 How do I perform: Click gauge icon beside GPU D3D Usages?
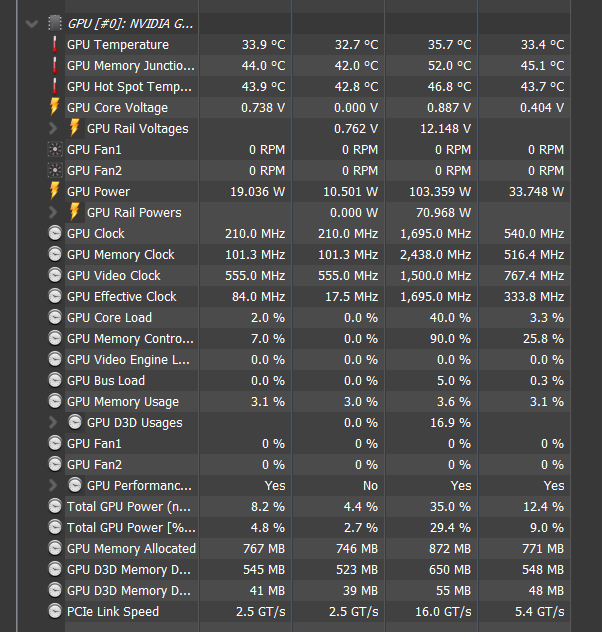coord(75,422)
